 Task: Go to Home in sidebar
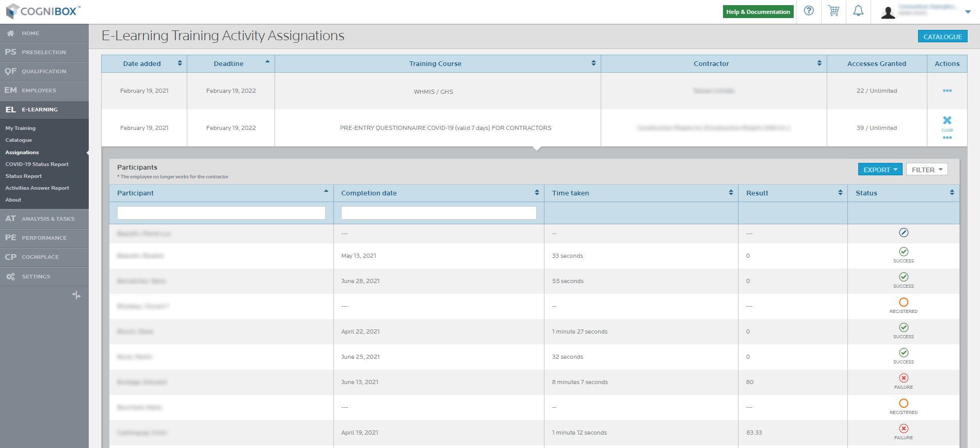click(44, 33)
